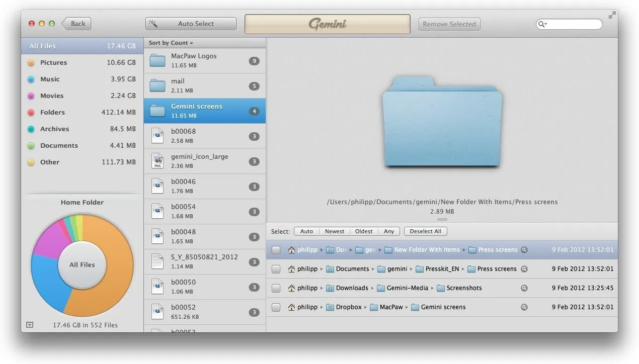Click b00046 file icon

tap(157, 187)
